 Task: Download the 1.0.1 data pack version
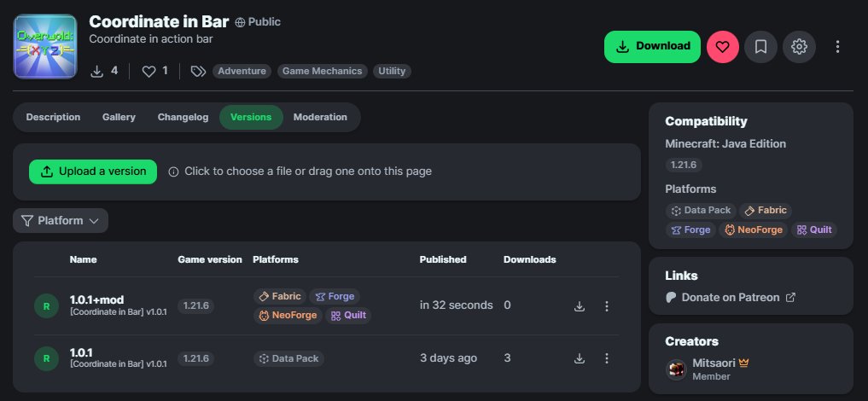[x=579, y=358]
